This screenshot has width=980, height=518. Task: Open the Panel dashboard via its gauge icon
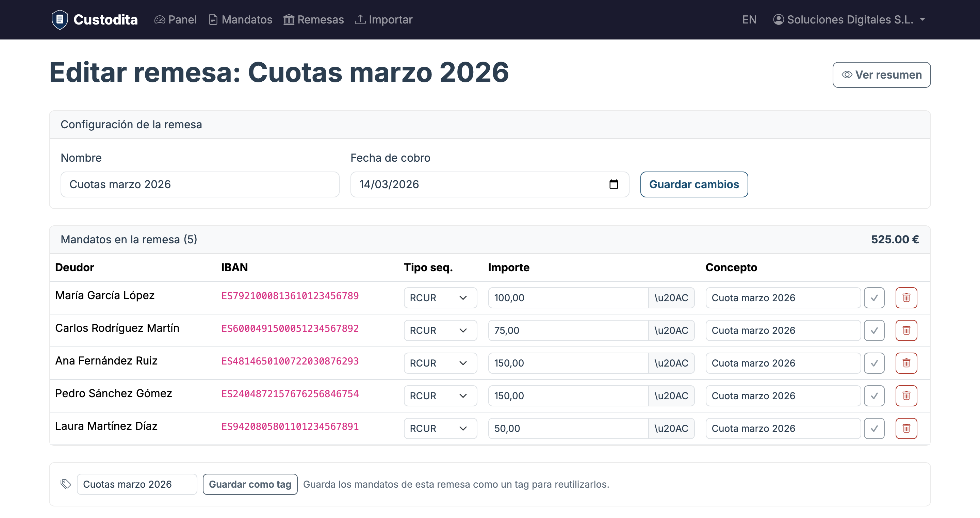point(159,19)
